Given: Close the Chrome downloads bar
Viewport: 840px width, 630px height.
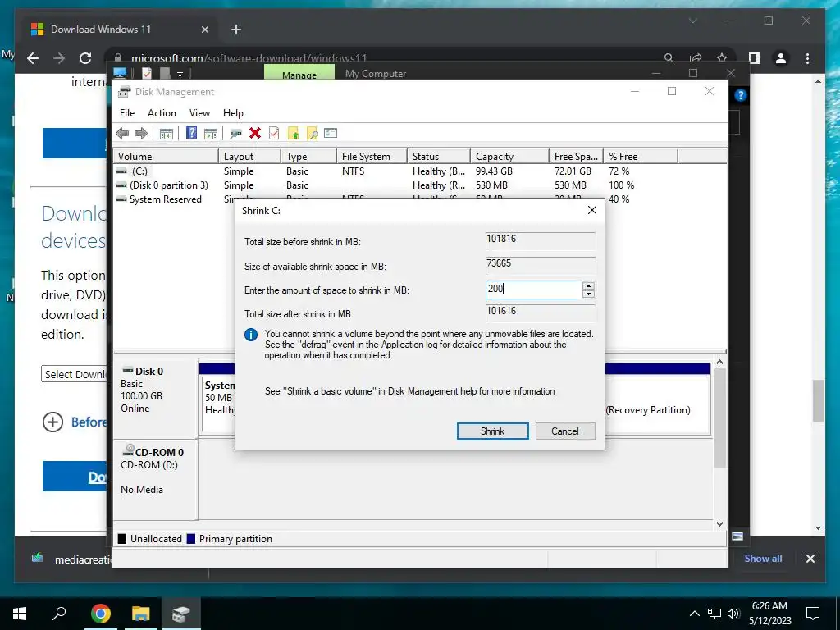Looking at the screenshot, I should [x=810, y=559].
